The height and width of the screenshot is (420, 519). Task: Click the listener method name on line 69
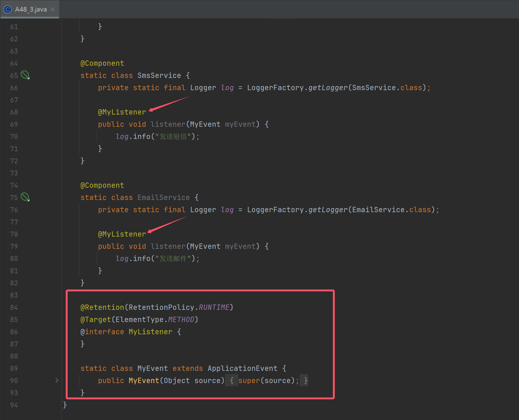click(x=168, y=124)
